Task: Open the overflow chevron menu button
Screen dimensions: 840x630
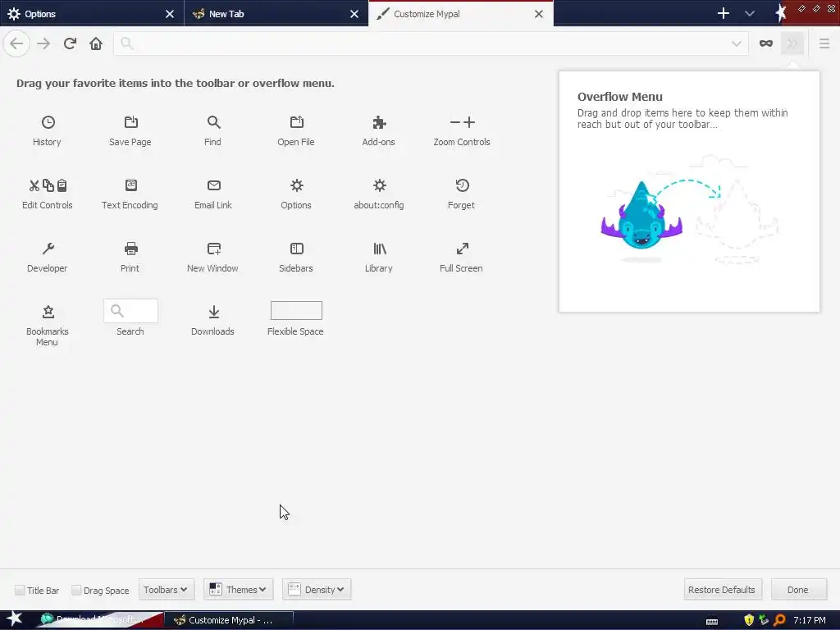Action: [x=792, y=43]
